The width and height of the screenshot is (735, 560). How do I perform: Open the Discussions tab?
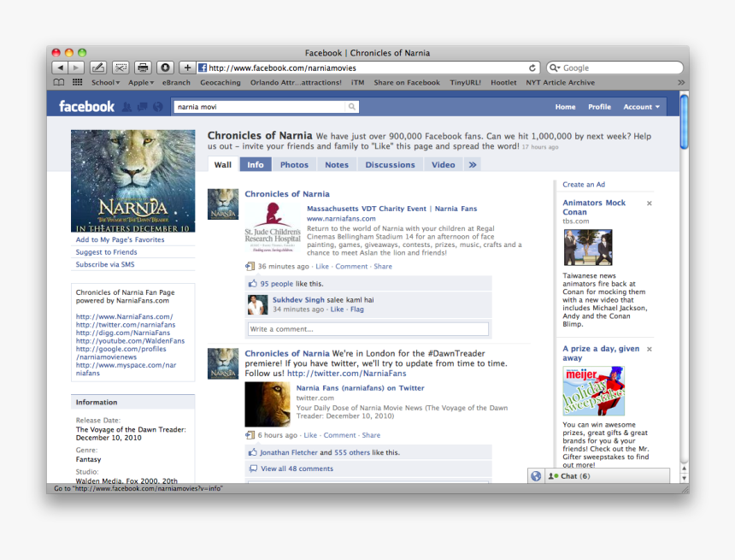coord(390,164)
